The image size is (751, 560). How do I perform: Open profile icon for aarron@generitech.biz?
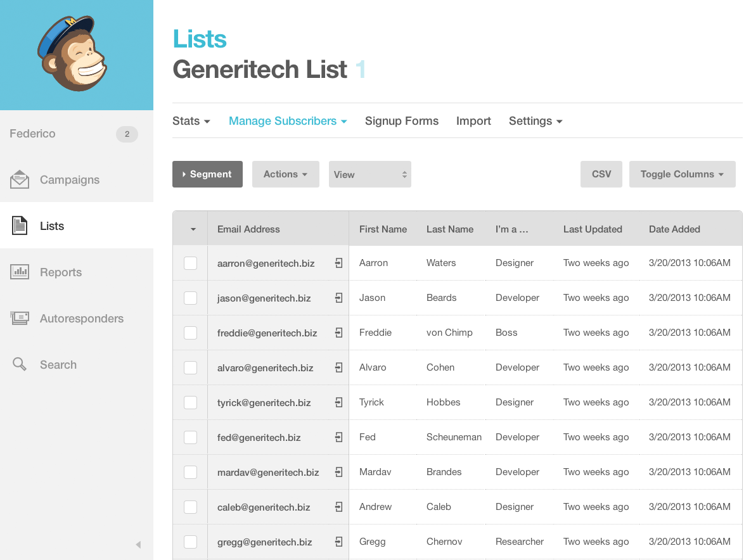point(338,263)
